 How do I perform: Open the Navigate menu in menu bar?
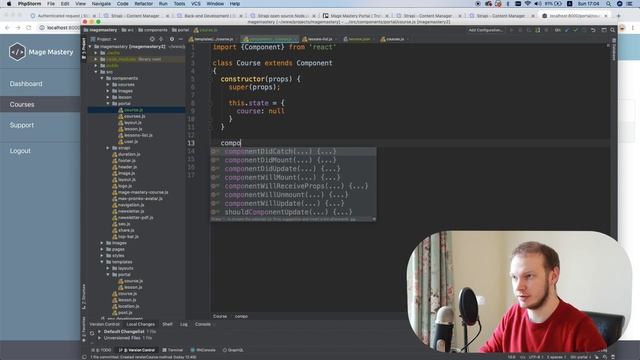click(x=101, y=4)
